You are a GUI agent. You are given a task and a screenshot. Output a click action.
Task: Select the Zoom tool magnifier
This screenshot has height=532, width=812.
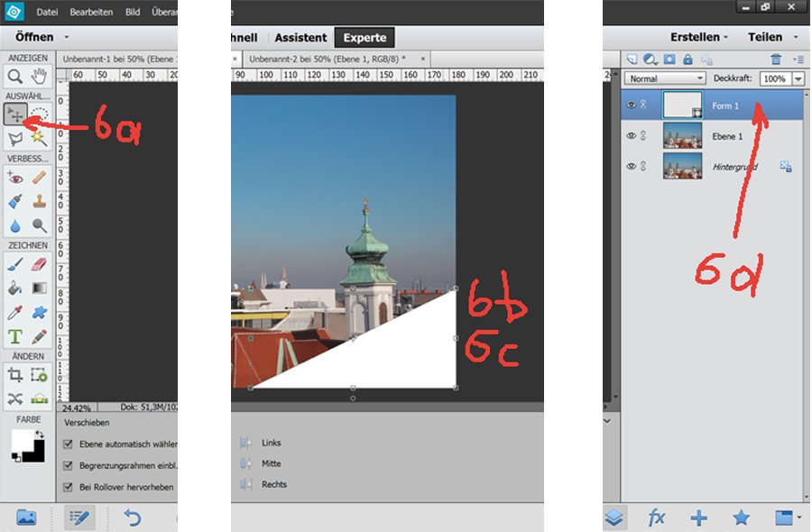pyautogui.click(x=15, y=76)
